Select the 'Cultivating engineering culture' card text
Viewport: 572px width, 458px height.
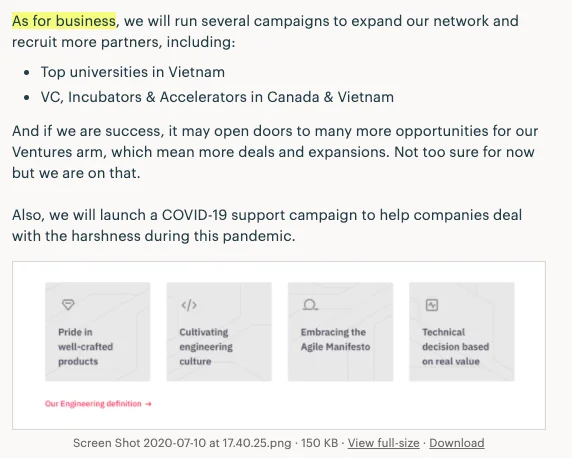pos(206,347)
